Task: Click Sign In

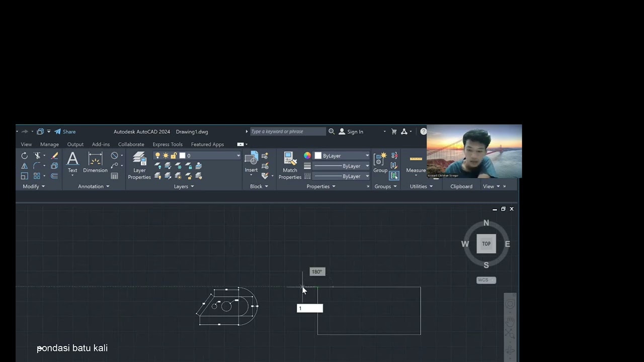Action: pyautogui.click(x=351, y=132)
